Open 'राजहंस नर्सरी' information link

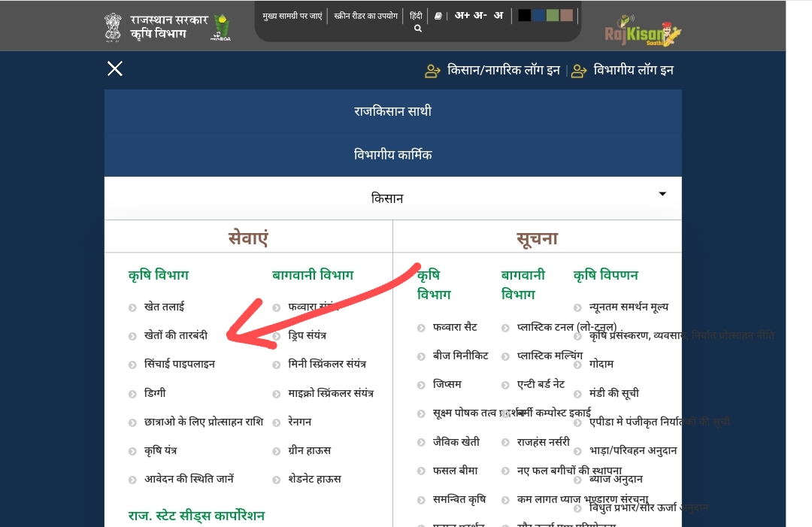[544, 442]
